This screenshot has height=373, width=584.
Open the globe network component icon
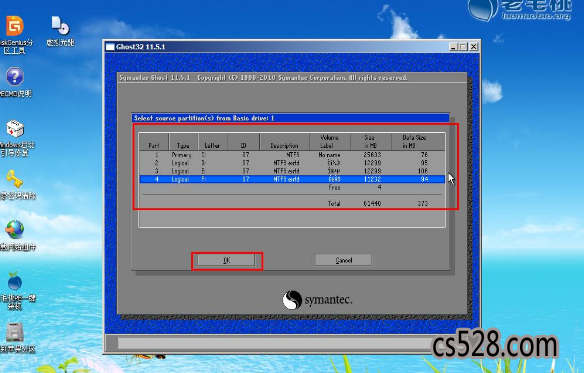[x=15, y=230]
